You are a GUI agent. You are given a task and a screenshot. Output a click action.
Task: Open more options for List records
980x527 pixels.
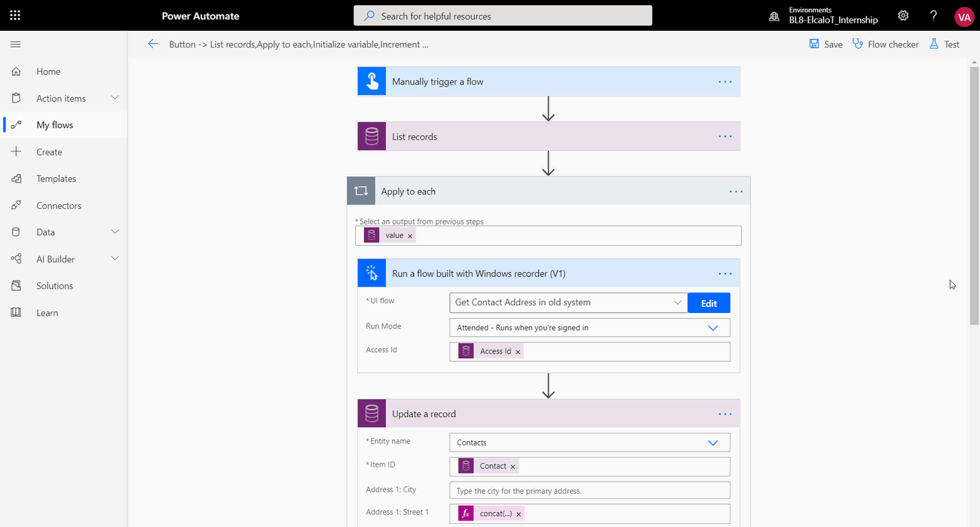click(x=725, y=136)
